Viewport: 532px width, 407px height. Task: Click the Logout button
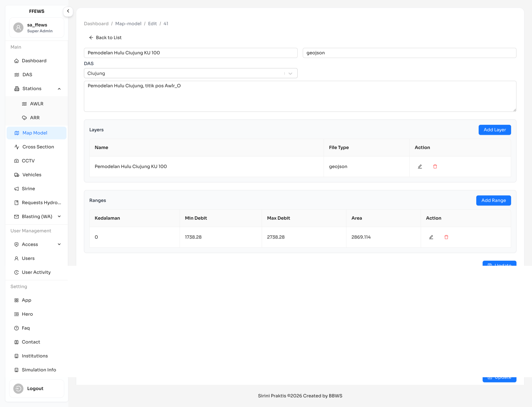pos(37,389)
